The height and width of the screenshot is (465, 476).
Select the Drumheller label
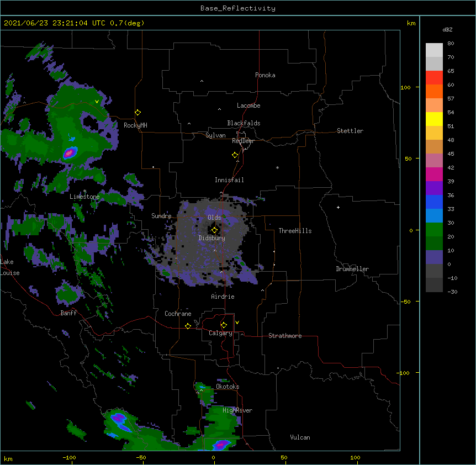point(352,269)
